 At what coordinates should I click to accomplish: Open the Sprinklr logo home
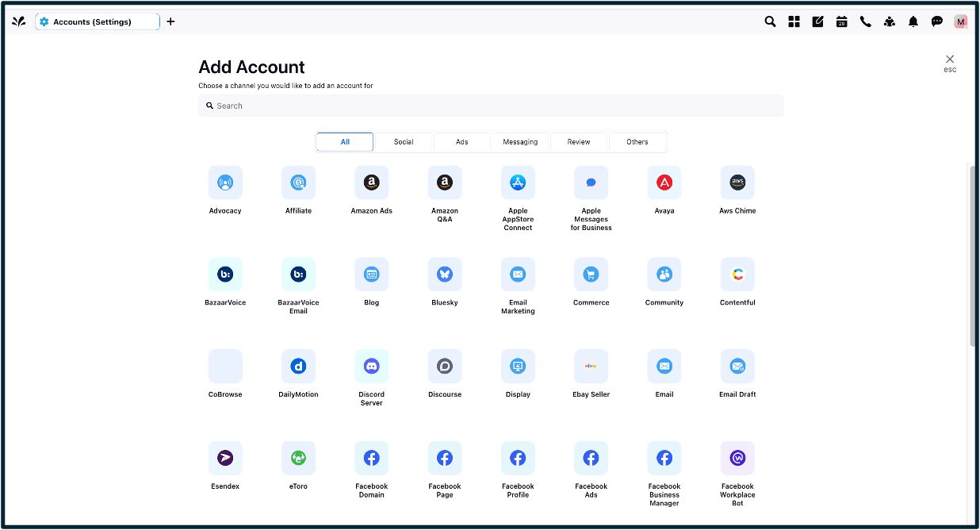(19, 21)
